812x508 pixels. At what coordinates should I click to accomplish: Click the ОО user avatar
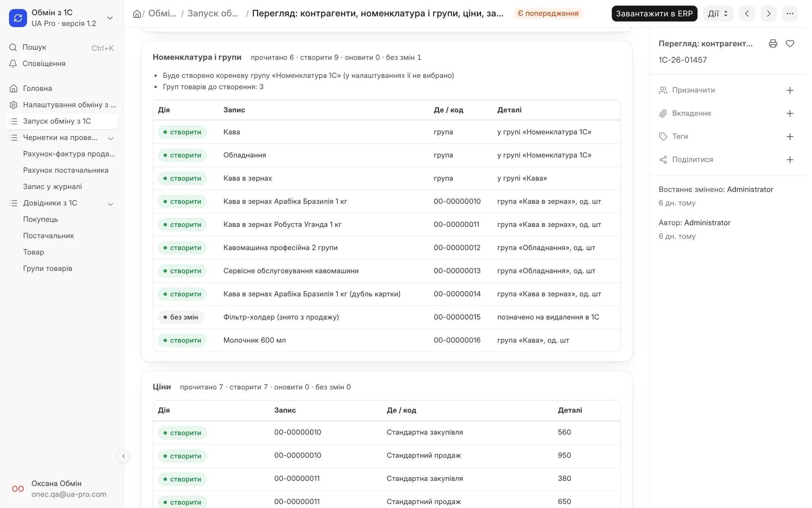pyautogui.click(x=18, y=489)
